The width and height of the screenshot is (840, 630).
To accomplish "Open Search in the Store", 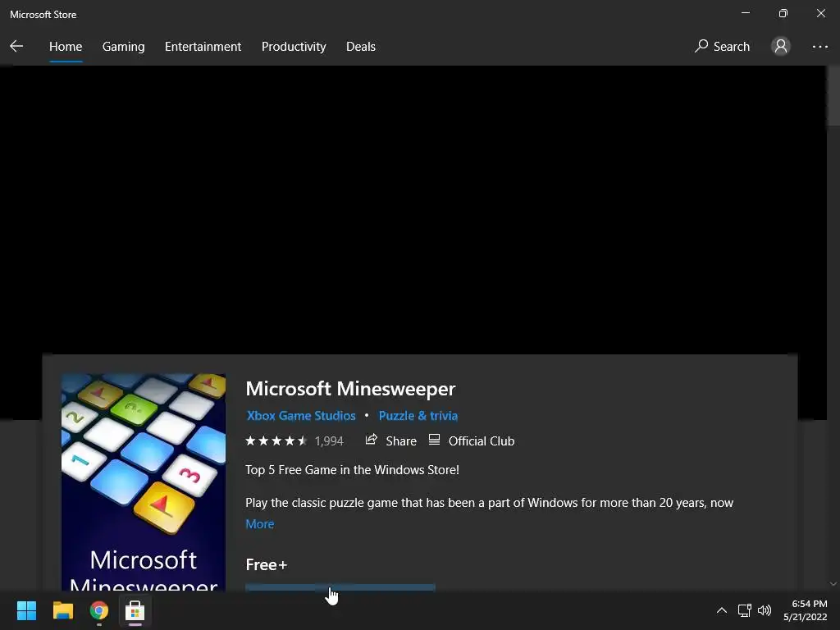I will point(722,47).
